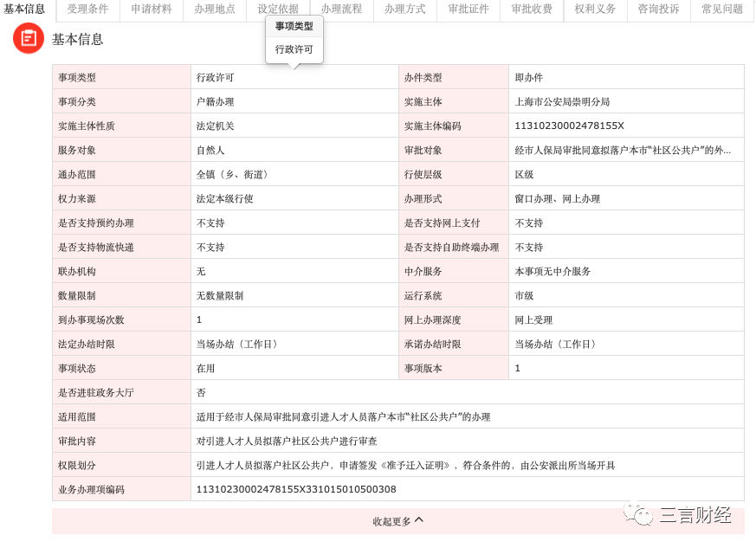
Task: Click 不支持 beside 是否支持物流快递
Action: click(x=210, y=247)
